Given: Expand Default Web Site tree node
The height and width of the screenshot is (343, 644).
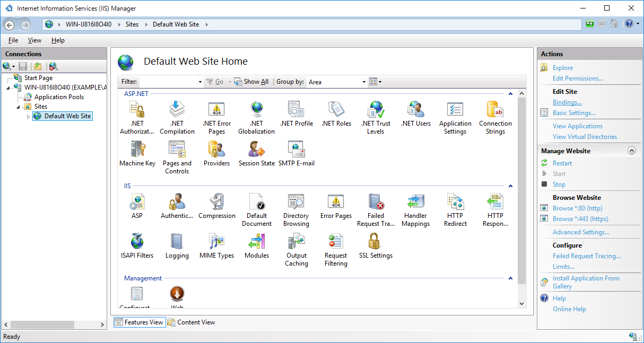Looking at the screenshot, I should (29, 116).
